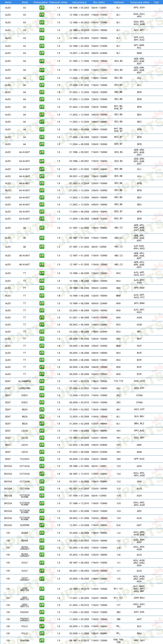Click fuel icon in Skoda Superb row
This screenshot has width=163, height=644.
(42, 525)
